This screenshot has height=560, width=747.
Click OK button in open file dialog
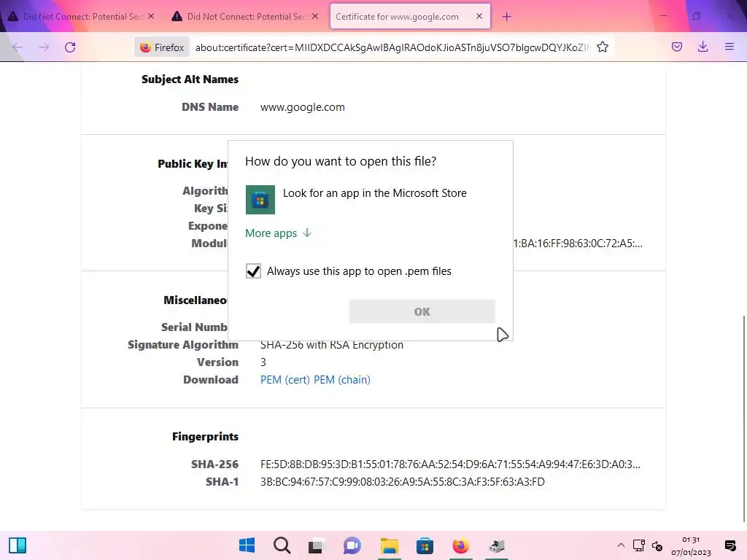pos(422,311)
